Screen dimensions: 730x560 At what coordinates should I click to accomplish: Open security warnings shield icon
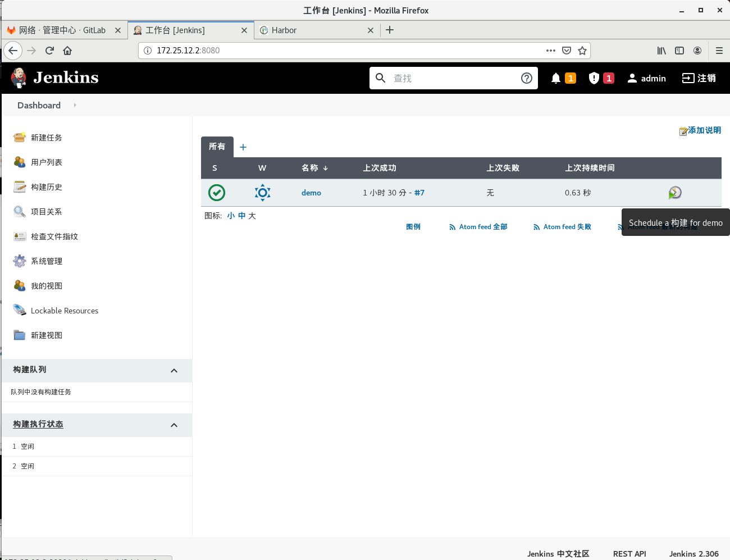[x=594, y=78]
